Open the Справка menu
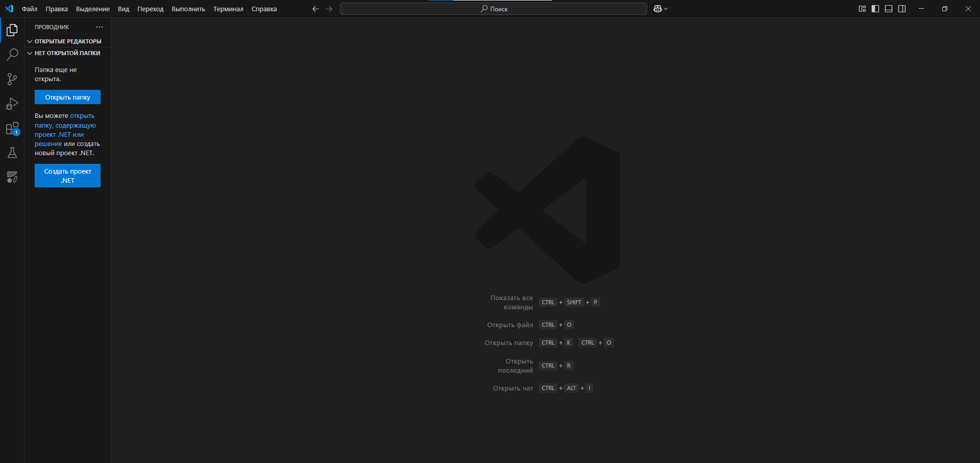 coord(264,9)
